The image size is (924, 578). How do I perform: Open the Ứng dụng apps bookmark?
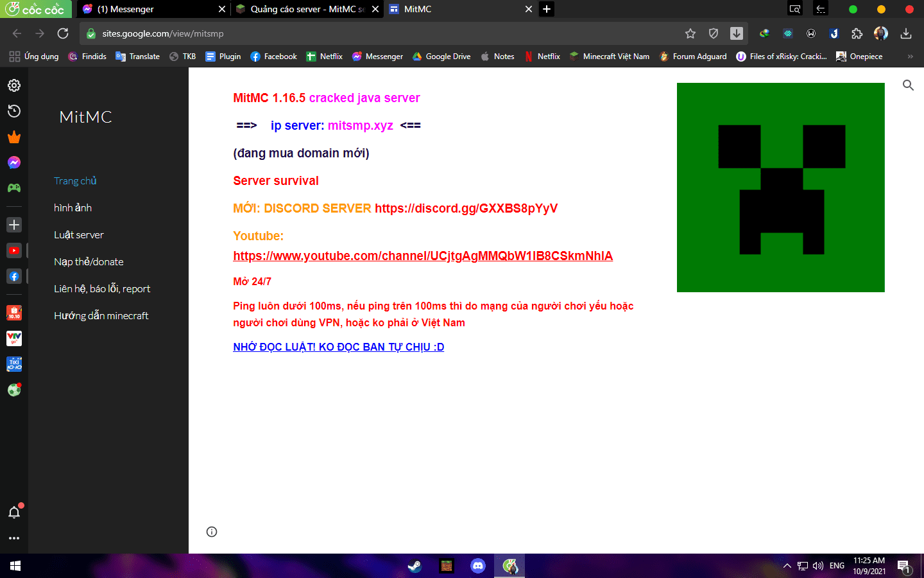(34, 57)
